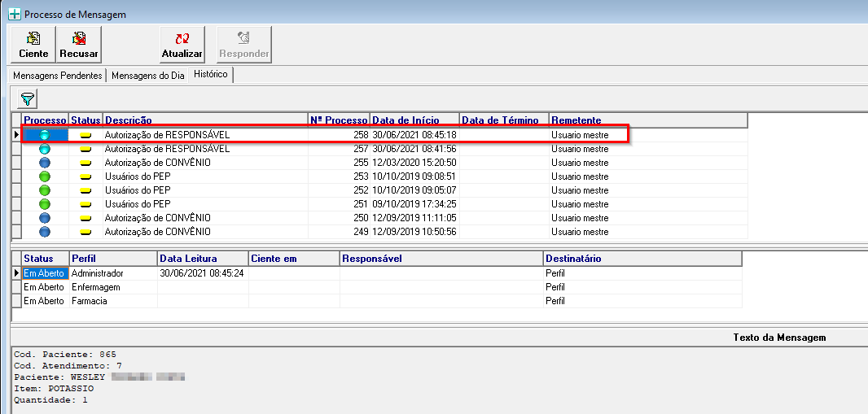Click the Ciente toolbar button

33,44
